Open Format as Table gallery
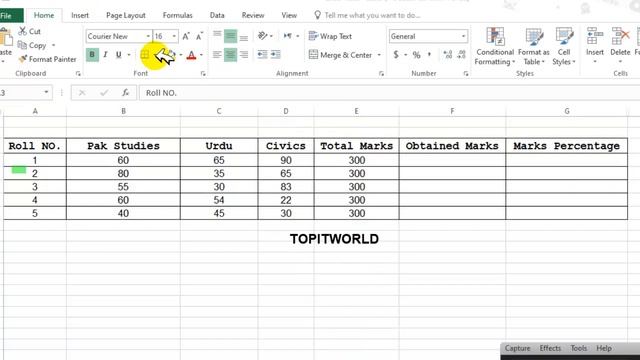640x360 pixels. [x=533, y=46]
